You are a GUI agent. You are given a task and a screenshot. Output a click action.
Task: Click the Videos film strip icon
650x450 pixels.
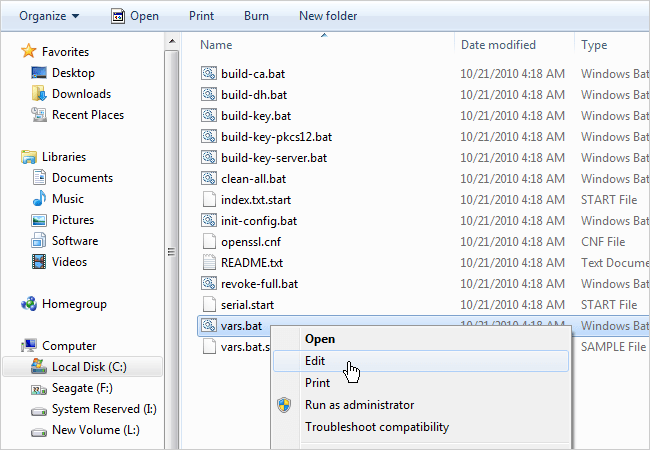(x=39, y=261)
